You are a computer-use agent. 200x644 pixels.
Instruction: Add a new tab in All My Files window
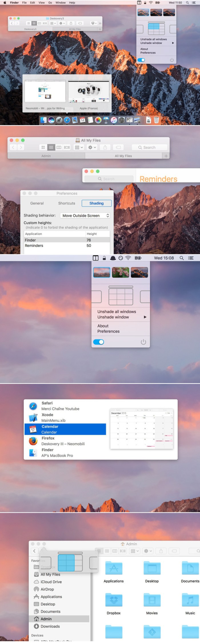(x=166, y=156)
